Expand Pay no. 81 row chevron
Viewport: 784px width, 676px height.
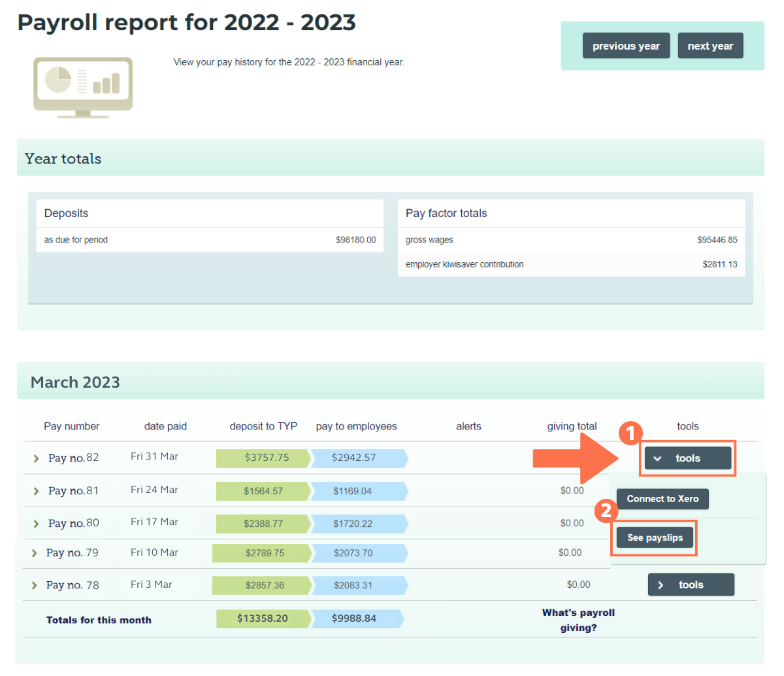[36, 491]
